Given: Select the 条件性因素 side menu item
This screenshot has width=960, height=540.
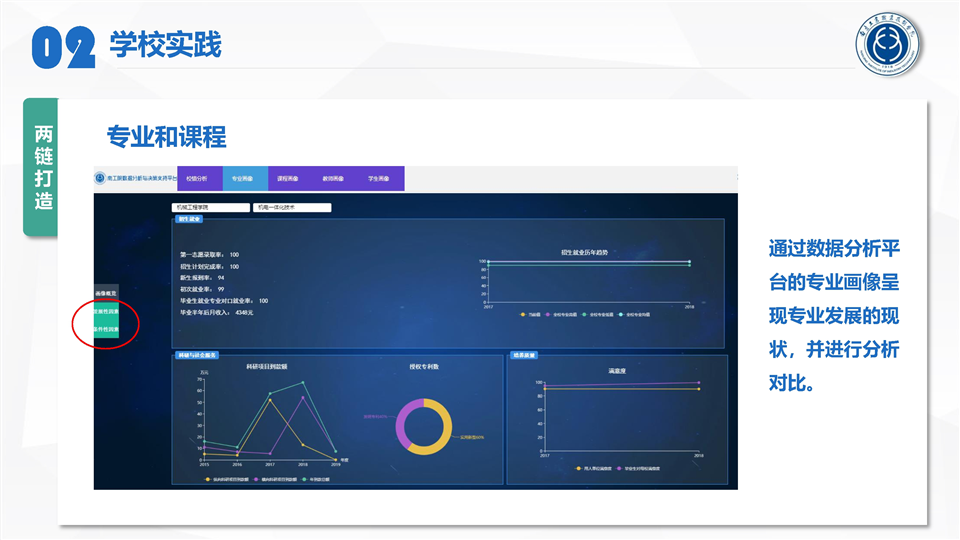Looking at the screenshot, I should click(x=106, y=329).
